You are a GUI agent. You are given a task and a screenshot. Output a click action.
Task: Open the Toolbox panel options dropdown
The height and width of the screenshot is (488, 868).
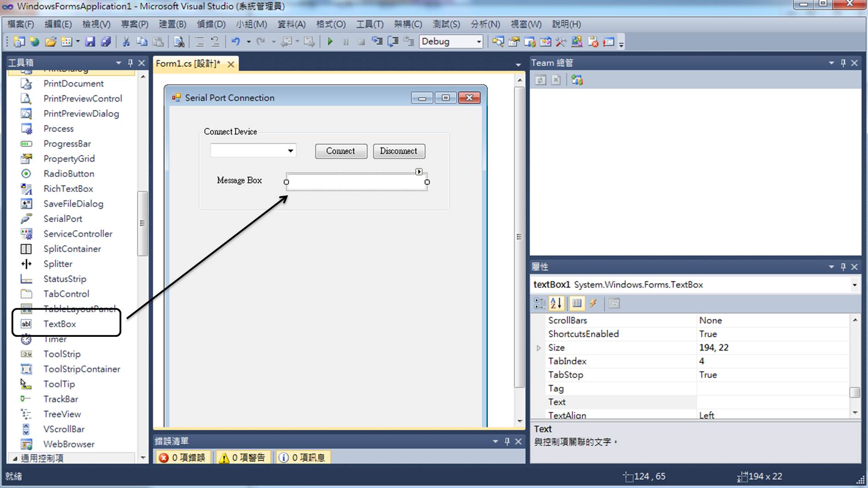(119, 63)
